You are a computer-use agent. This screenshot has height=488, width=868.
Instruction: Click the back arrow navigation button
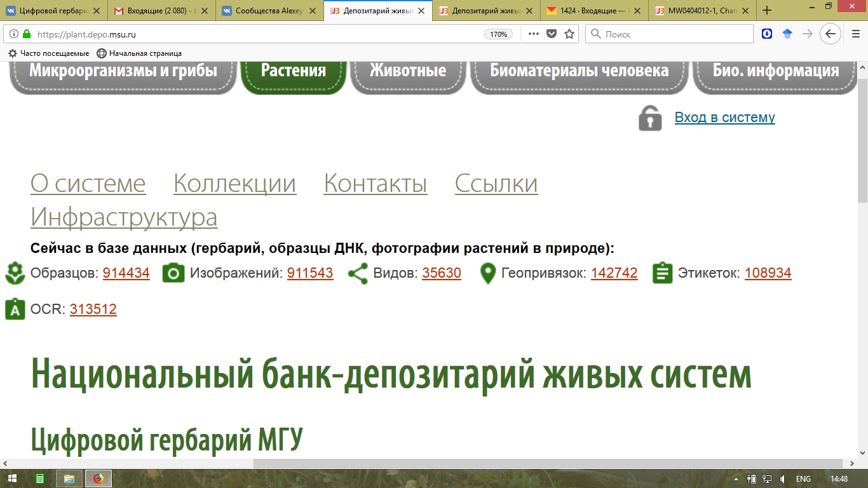(830, 34)
